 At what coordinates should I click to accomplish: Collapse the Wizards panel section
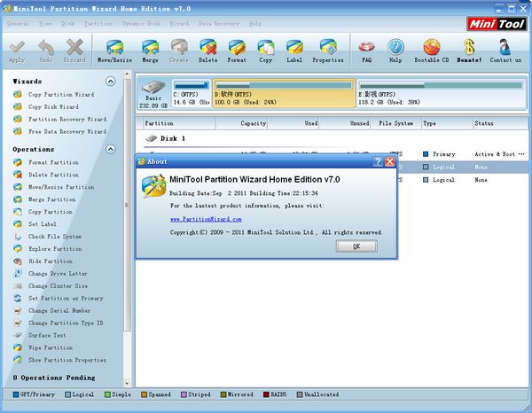pos(111,81)
